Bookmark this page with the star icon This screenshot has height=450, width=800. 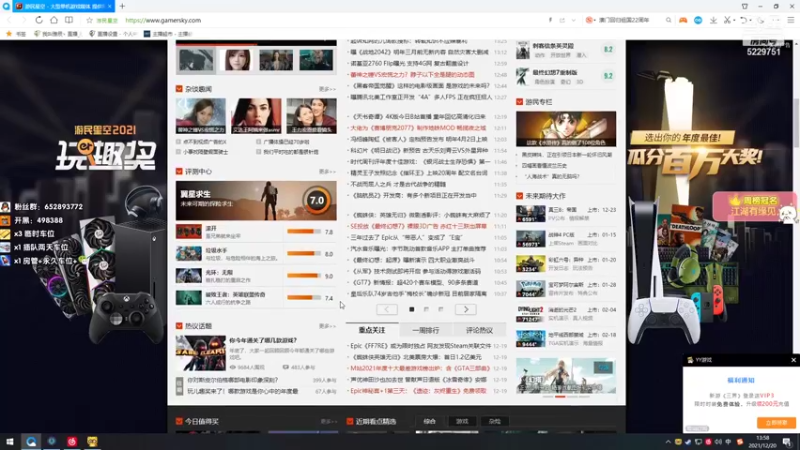(x=89, y=20)
